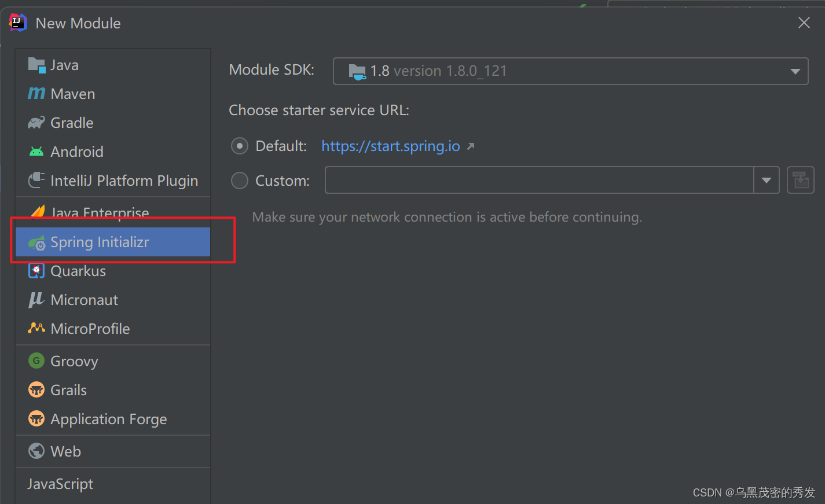Click the Application Forge icon

[36, 419]
